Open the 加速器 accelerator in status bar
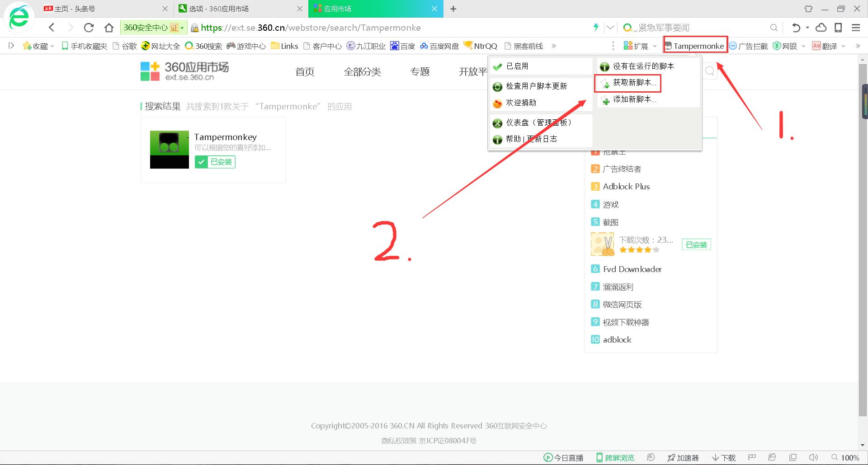868x465 pixels. 683,457
